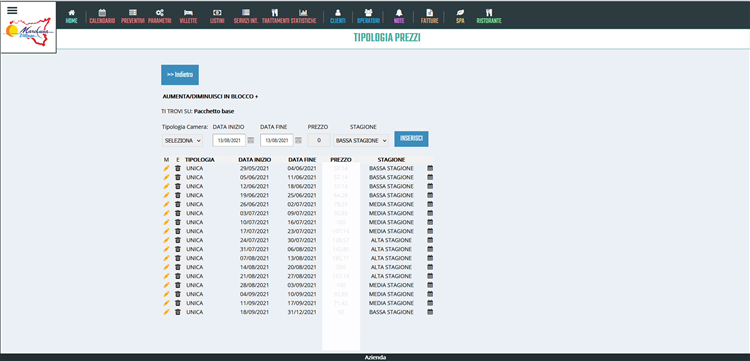Image resolution: width=750 pixels, height=361 pixels.
Task: Open TRATTAMENTI menu item
Action: coord(275,17)
